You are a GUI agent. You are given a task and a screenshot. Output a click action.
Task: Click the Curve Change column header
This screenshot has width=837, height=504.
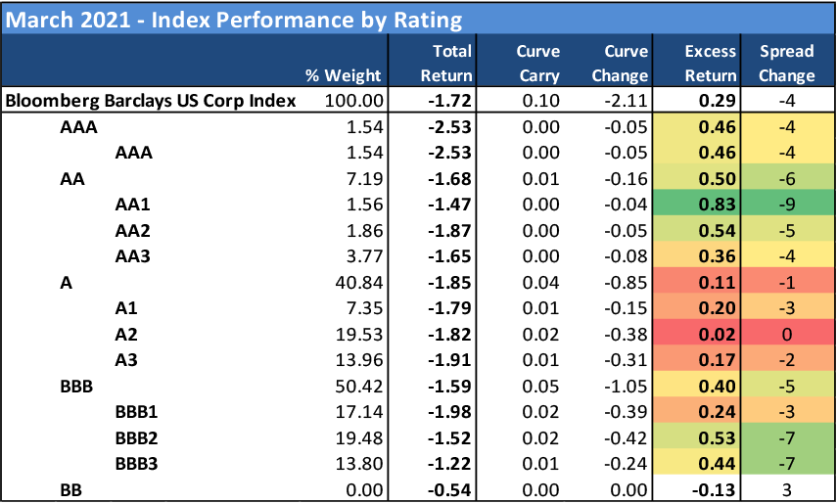[x=627, y=63]
